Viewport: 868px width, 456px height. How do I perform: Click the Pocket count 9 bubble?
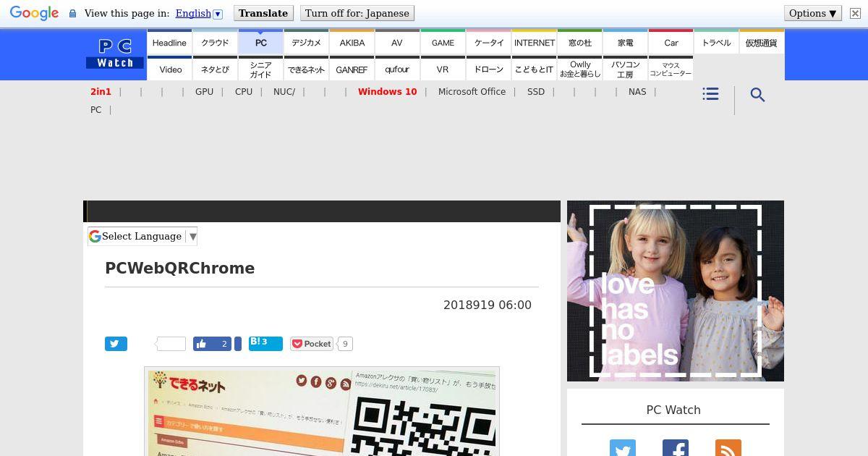pos(345,344)
